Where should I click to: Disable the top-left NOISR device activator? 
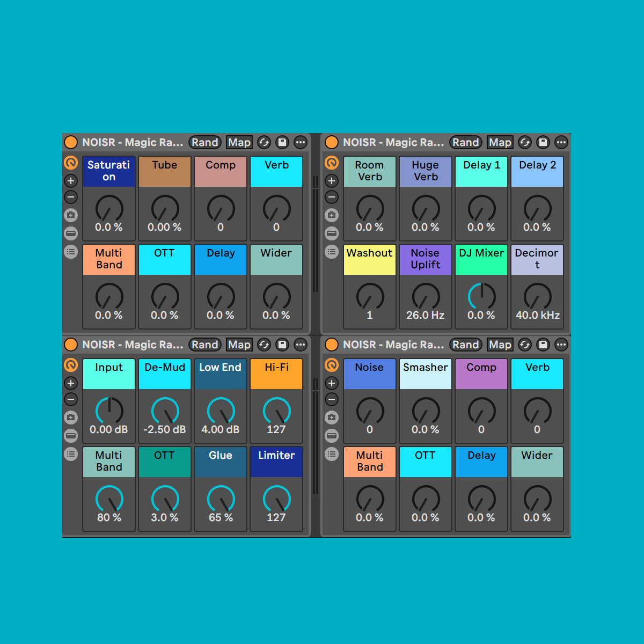pos(70,142)
